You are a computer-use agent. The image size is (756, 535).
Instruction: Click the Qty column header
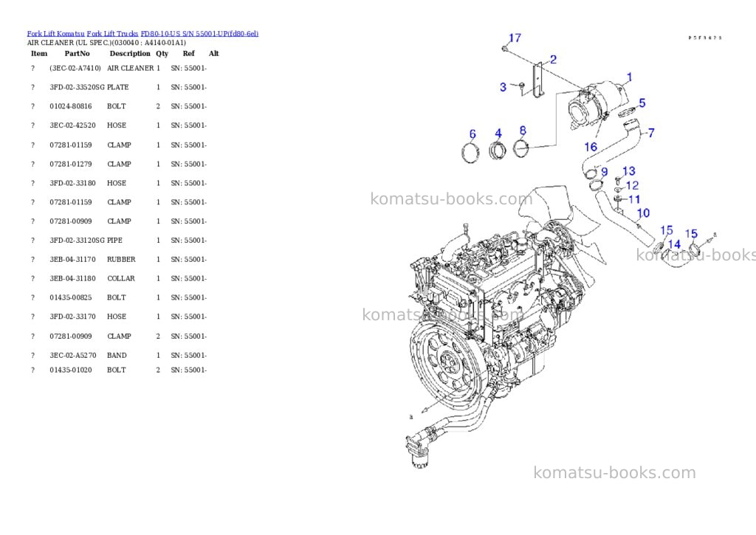(x=162, y=53)
